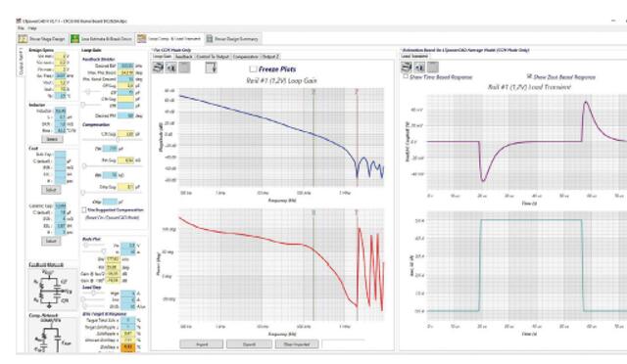The image size is (627, 364).
Task: Switch to the Control To Output tab
Action: (x=213, y=57)
